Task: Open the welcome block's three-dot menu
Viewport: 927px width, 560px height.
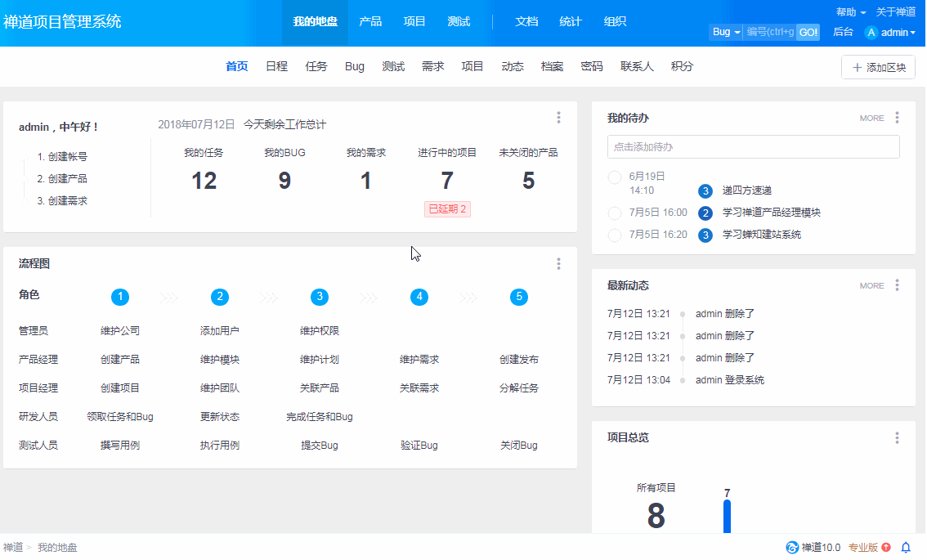Action: point(558,118)
